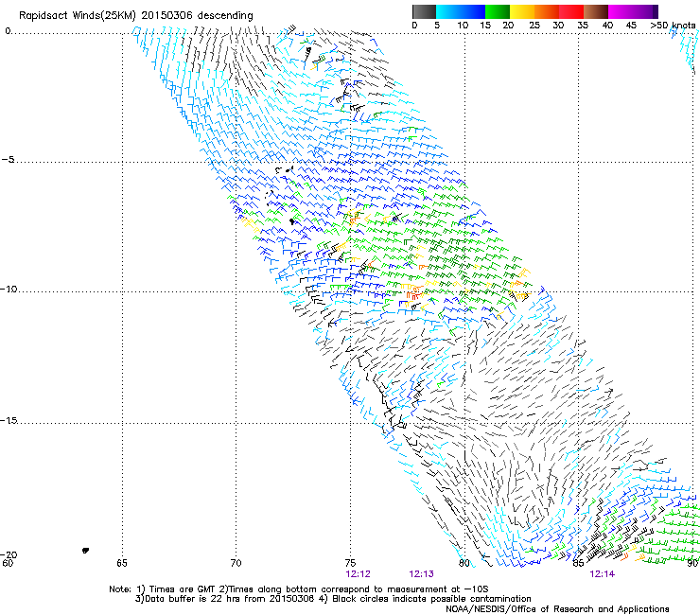Click the latitude axis label '-10'
Image resolution: width=700 pixels, height=615 pixels.
(9, 290)
